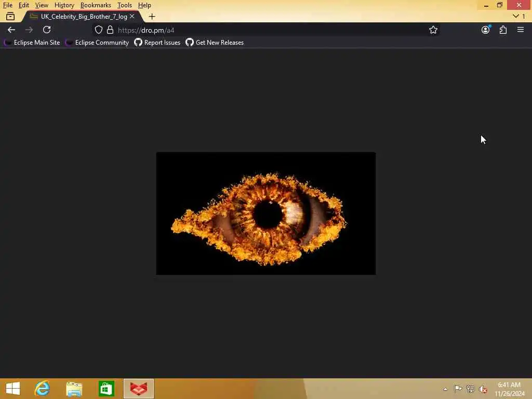This screenshot has width=532, height=399.
Task: Minimize the browser window
Action: pyautogui.click(x=486, y=5)
